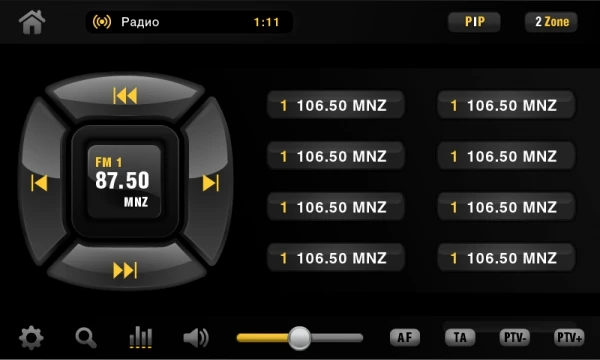
Task: Click the volume slider knob
Action: [x=299, y=338]
